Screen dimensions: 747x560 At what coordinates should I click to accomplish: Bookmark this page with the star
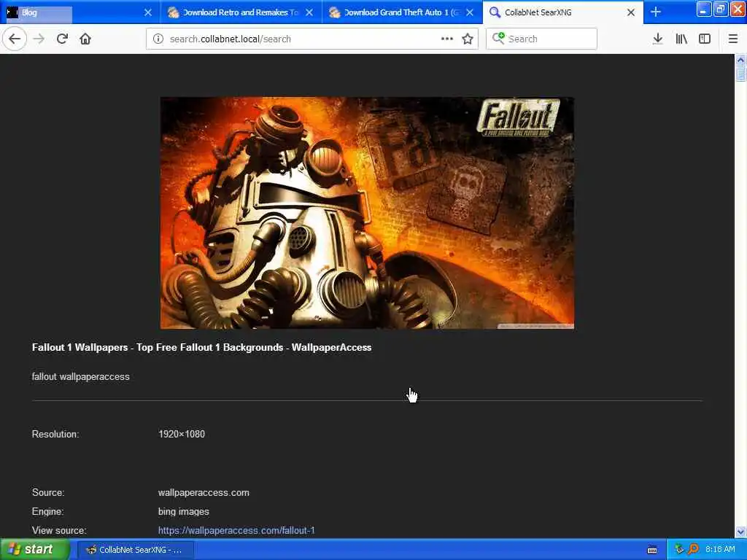coord(468,39)
